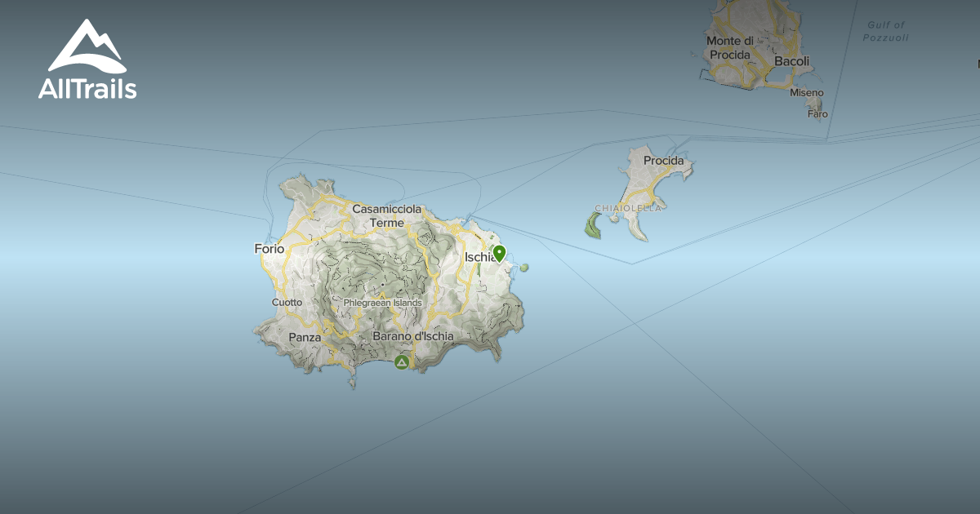Select the Panza place label
This screenshot has width=980, height=514.
pyautogui.click(x=305, y=336)
